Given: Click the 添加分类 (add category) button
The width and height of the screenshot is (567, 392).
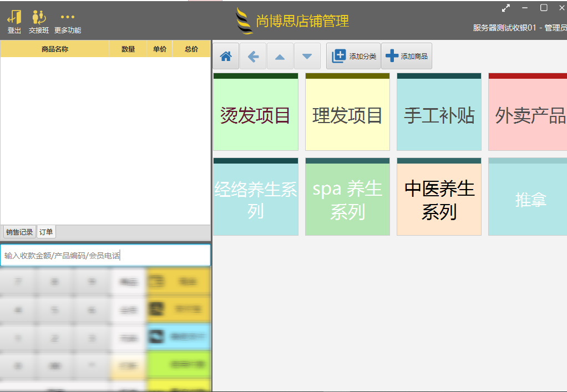Looking at the screenshot, I should click(x=353, y=55).
